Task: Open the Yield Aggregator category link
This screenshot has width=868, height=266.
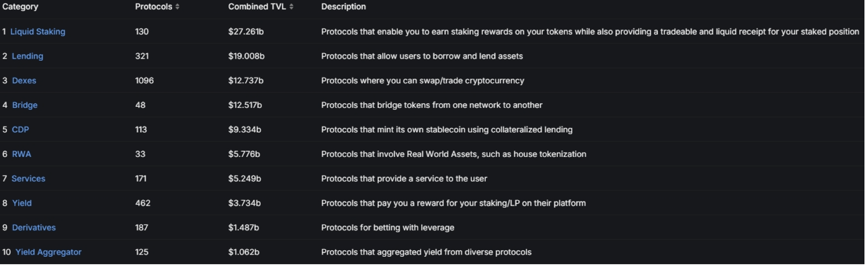Action: click(x=48, y=252)
